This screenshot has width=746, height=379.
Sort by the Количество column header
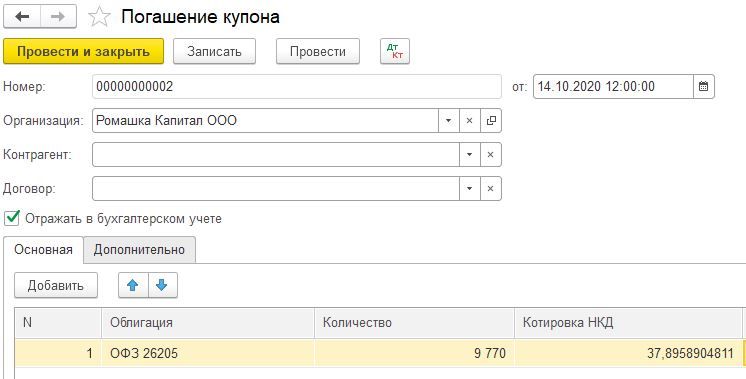(x=414, y=323)
